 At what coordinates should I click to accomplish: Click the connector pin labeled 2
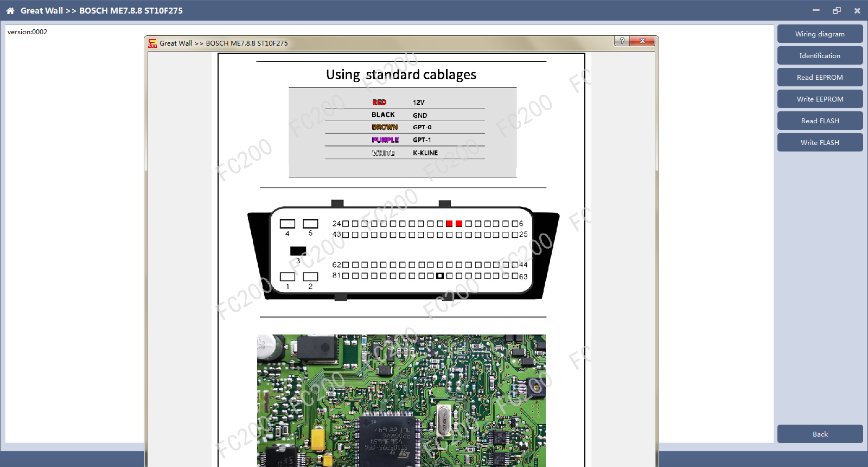click(310, 277)
